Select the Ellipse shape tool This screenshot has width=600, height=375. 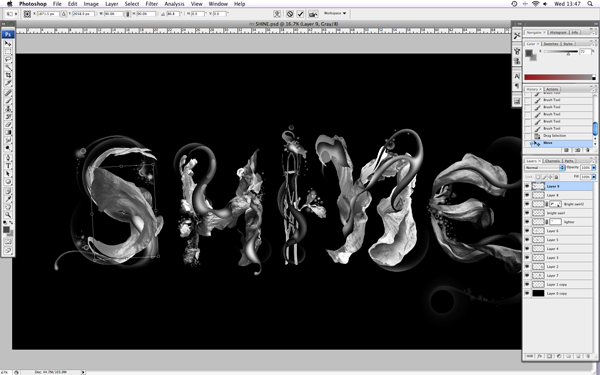(x=8, y=182)
